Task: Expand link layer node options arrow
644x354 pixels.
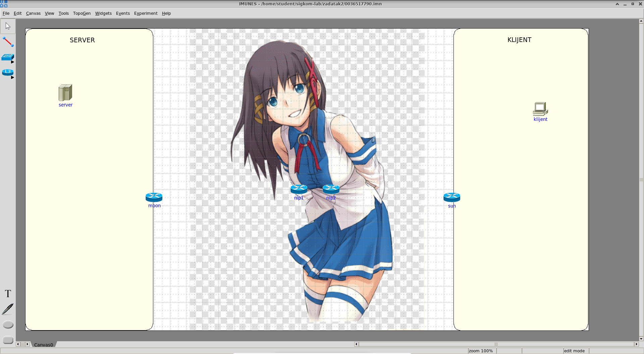Action: coord(13,62)
